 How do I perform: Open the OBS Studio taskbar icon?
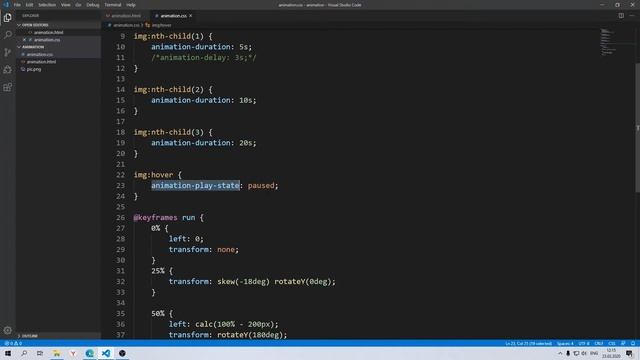pos(122,353)
